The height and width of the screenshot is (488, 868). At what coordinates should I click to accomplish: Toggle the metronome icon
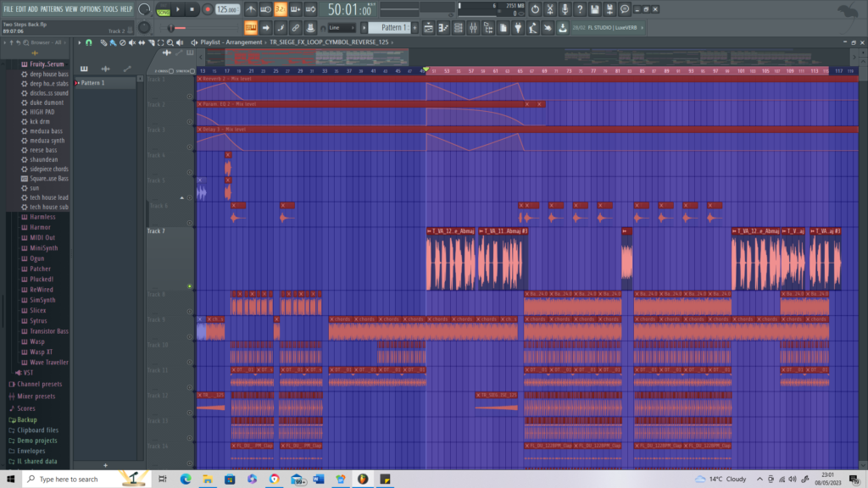click(x=251, y=9)
